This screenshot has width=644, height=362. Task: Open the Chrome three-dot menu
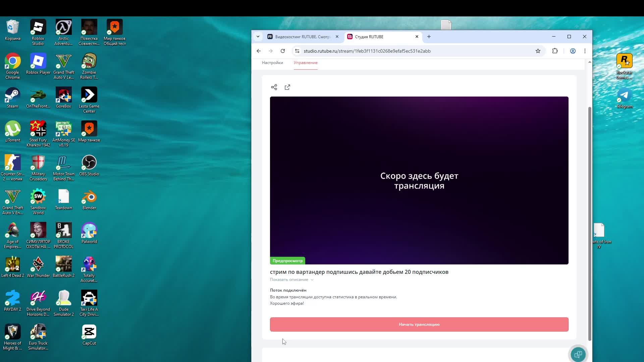585,51
